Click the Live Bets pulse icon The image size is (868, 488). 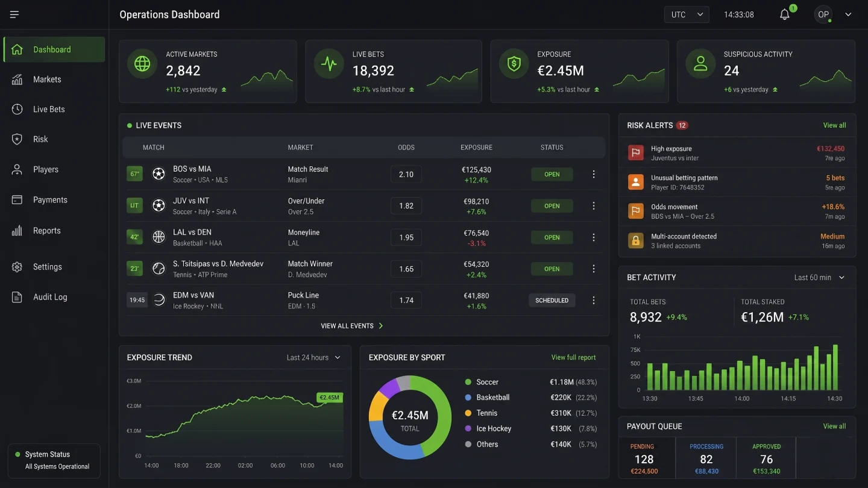click(x=329, y=64)
